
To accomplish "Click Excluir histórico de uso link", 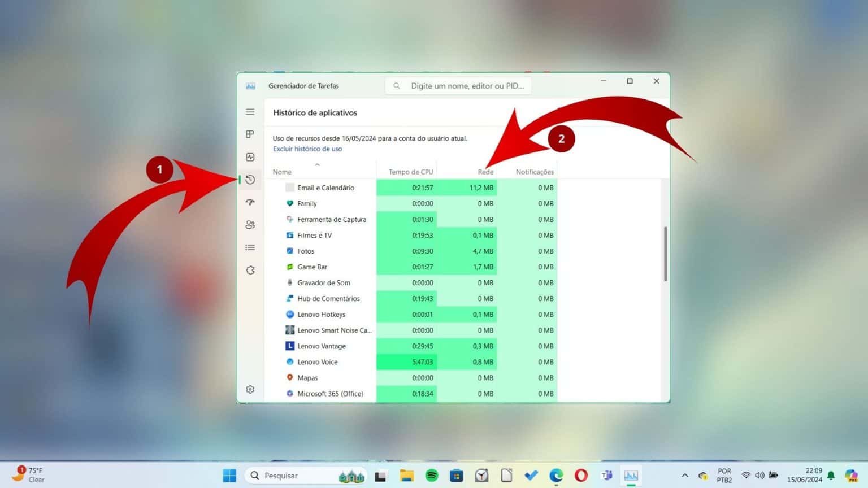I will coord(307,149).
